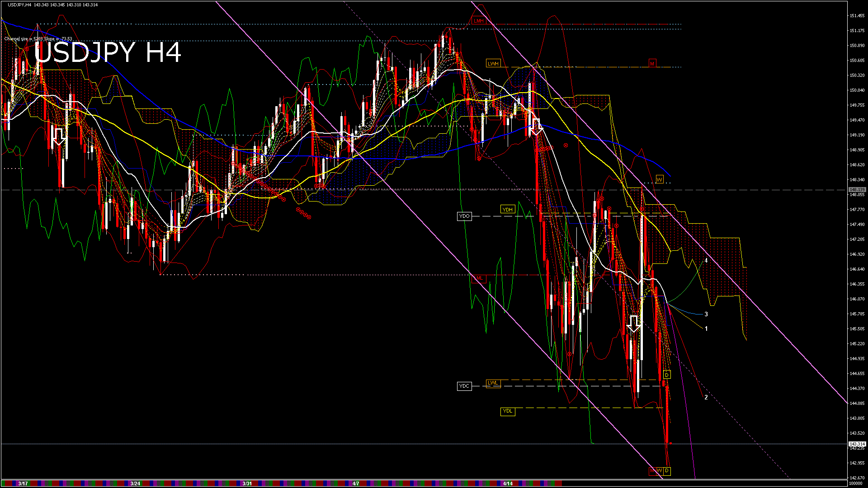The image size is (868, 488).
Task: Select the orange LWH level label
Action: click(493, 64)
